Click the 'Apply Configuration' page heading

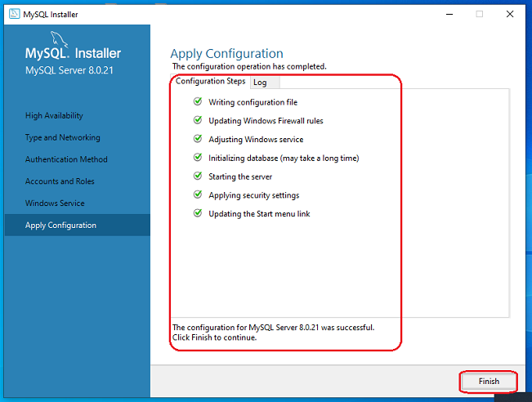click(226, 54)
